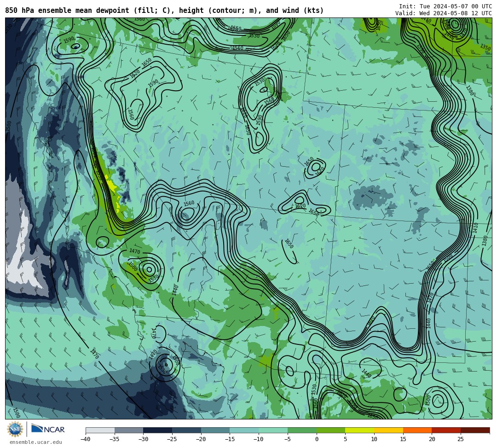Click the colorbar label -35
This screenshot has height=448, width=497.
point(115,439)
